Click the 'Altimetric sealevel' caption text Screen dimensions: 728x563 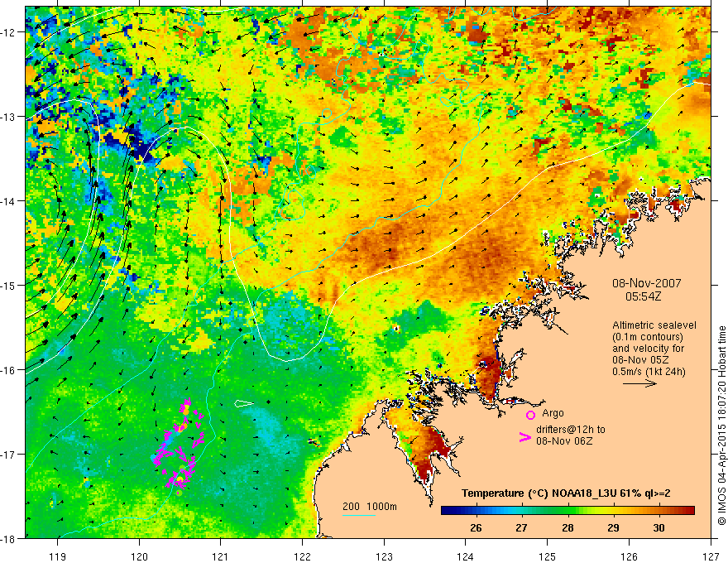point(654,325)
